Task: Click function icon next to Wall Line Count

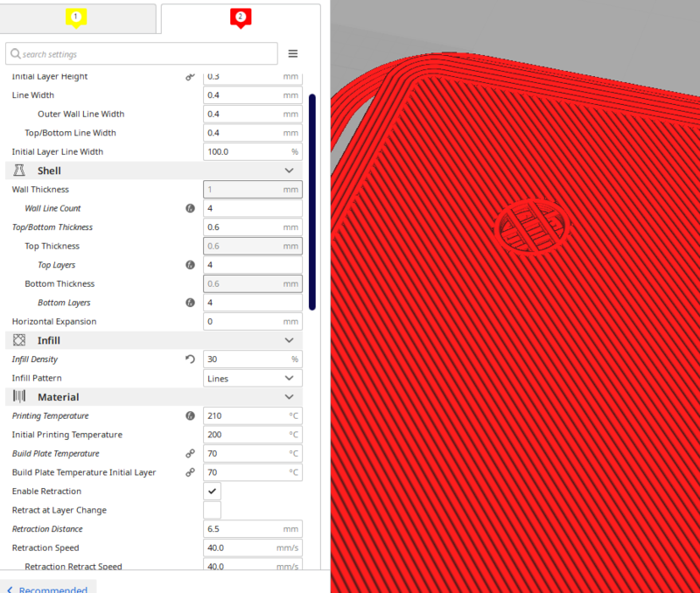Action: [190, 208]
